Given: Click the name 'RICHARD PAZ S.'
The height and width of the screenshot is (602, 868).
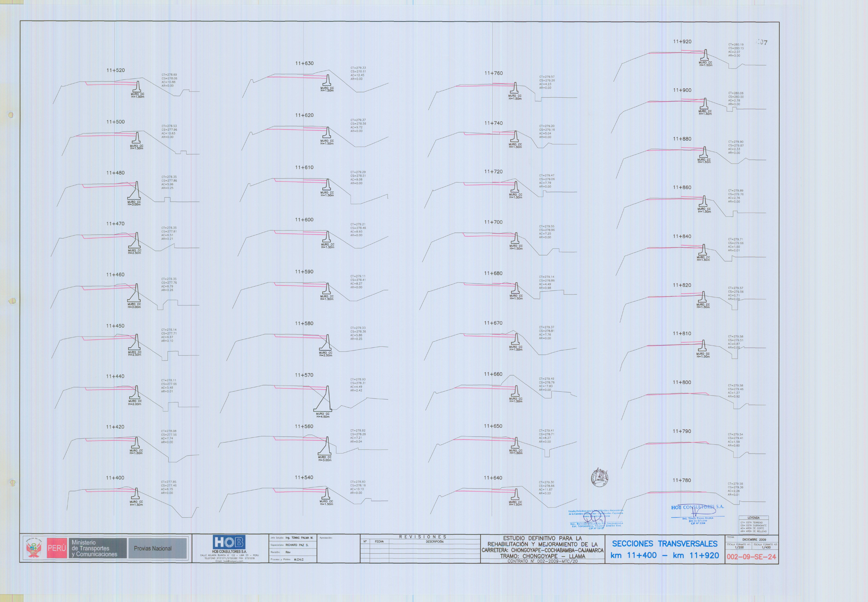Looking at the screenshot, I should point(297,545).
